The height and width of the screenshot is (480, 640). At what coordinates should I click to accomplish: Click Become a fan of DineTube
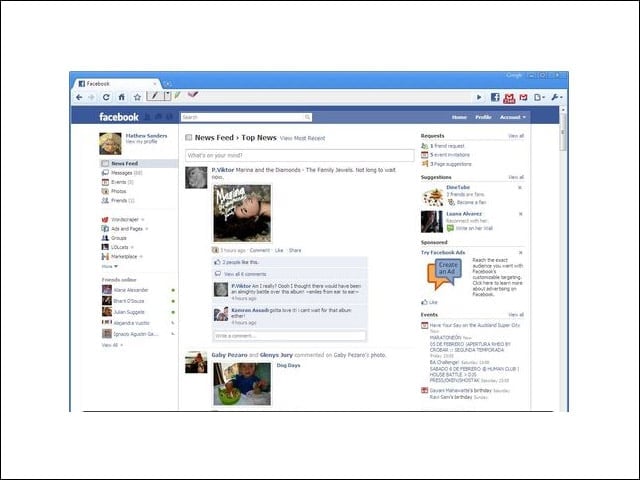(471, 202)
